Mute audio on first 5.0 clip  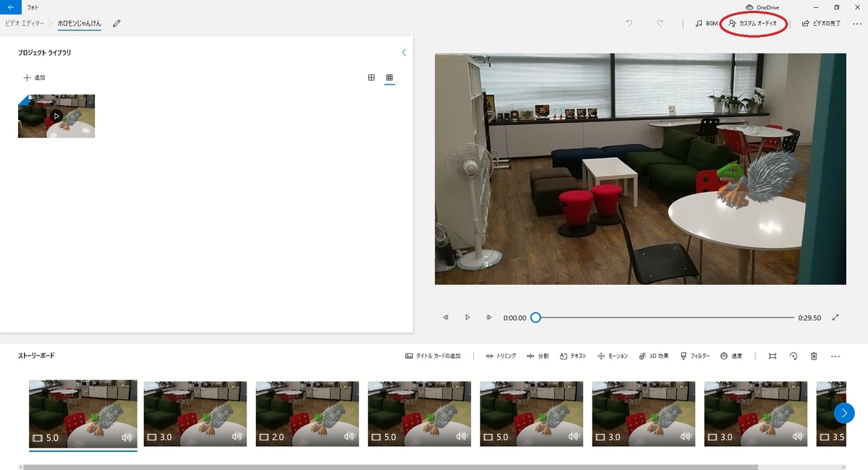(x=127, y=437)
